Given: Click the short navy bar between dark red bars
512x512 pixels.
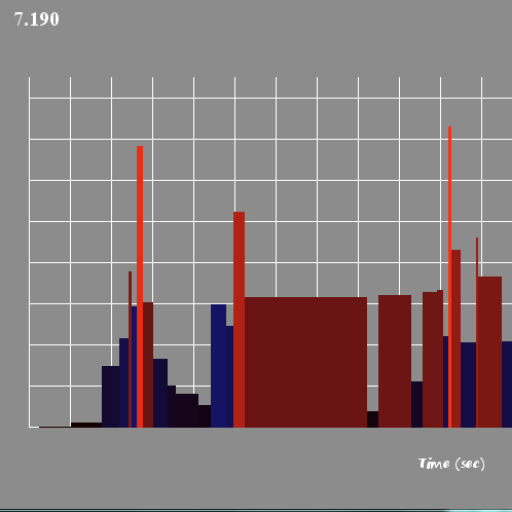Looking at the screenshot, I should pos(417,404).
